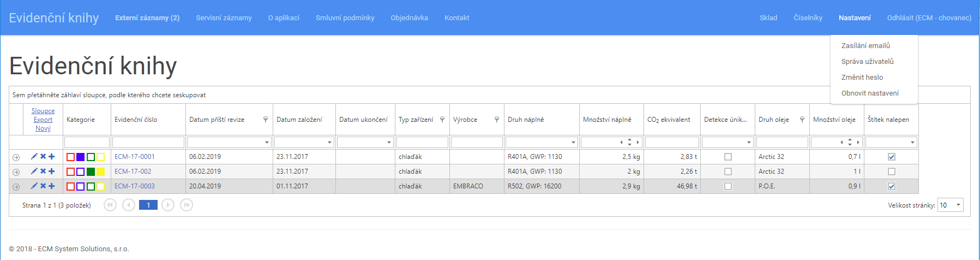
Task: Click the Evidenční číslo filter input field
Action: (148, 143)
